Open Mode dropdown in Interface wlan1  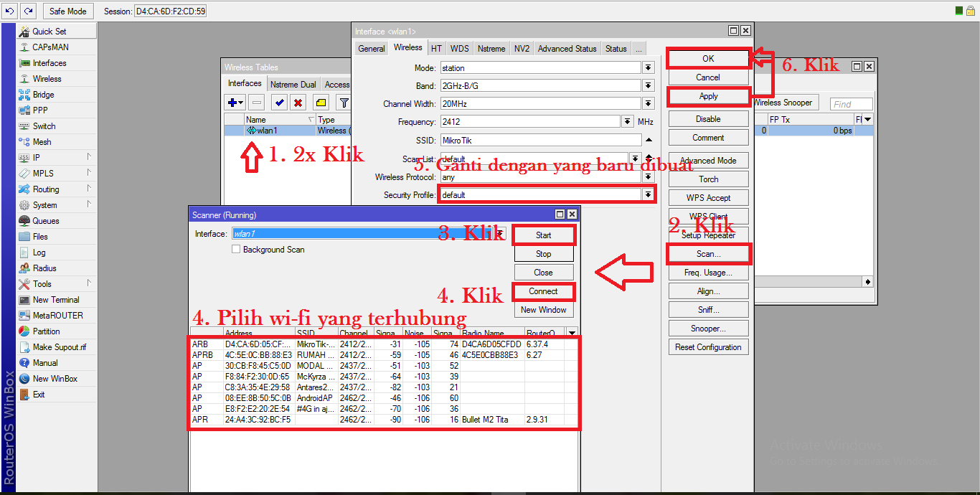point(649,67)
